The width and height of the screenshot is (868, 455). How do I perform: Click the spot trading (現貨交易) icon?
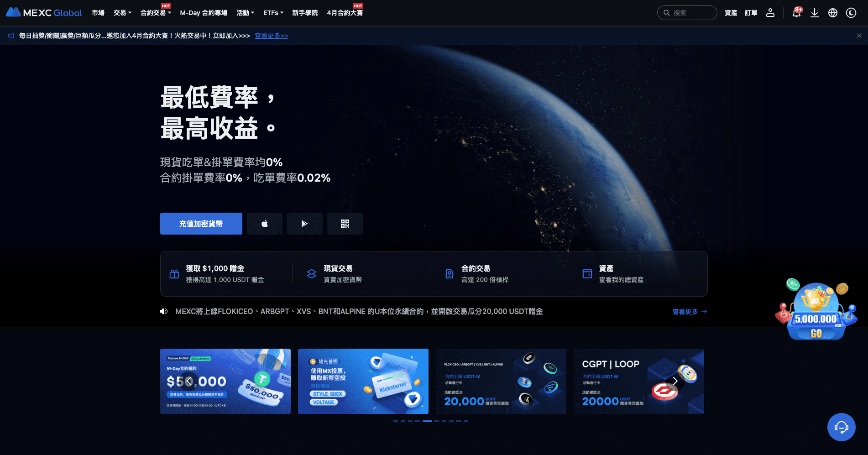coord(312,274)
